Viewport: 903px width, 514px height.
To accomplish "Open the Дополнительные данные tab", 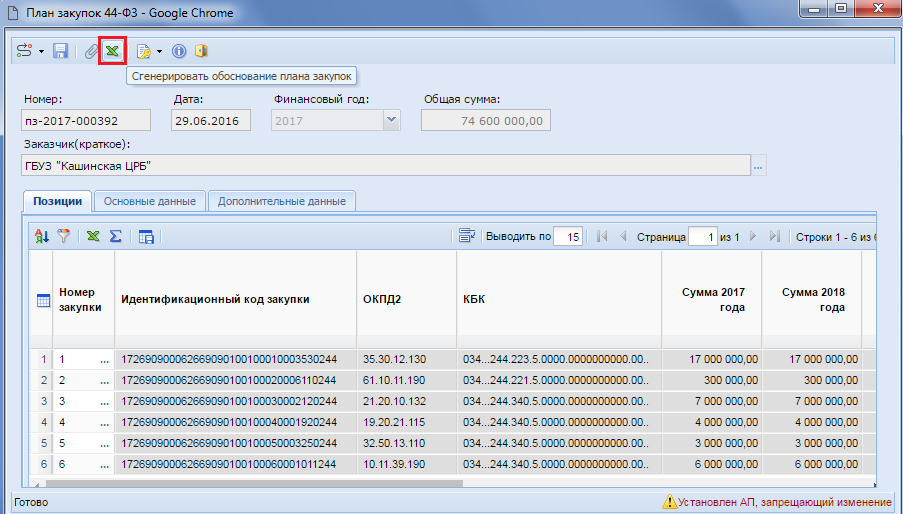I will pyautogui.click(x=282, y=201).
